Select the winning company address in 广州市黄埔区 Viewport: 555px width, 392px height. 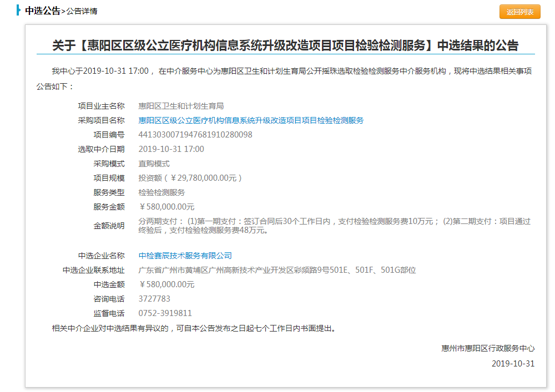pos(277,270)
